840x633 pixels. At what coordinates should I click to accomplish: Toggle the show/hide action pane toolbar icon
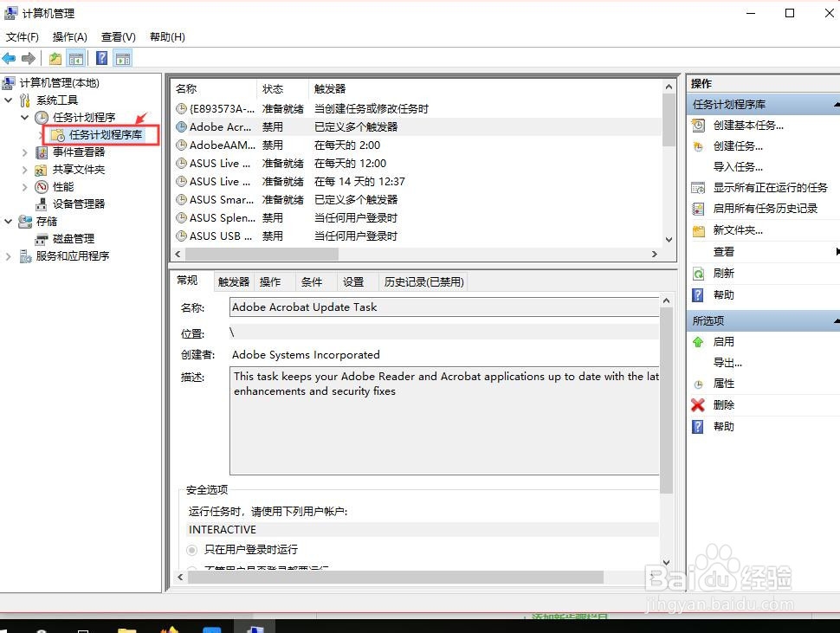tap(123, 57)
